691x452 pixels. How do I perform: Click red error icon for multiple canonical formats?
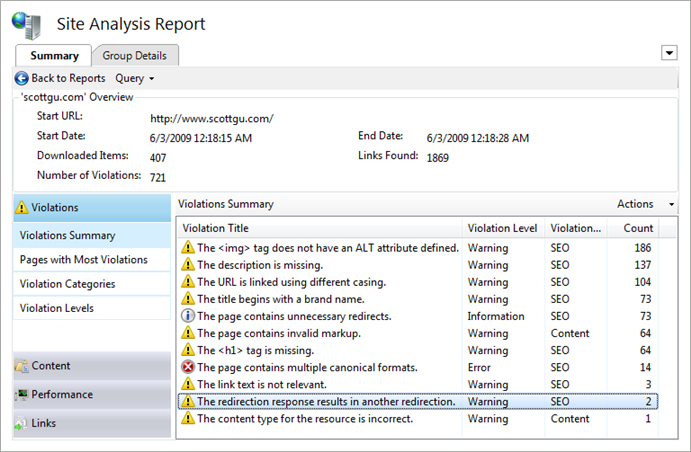click(x=188, y=367)
